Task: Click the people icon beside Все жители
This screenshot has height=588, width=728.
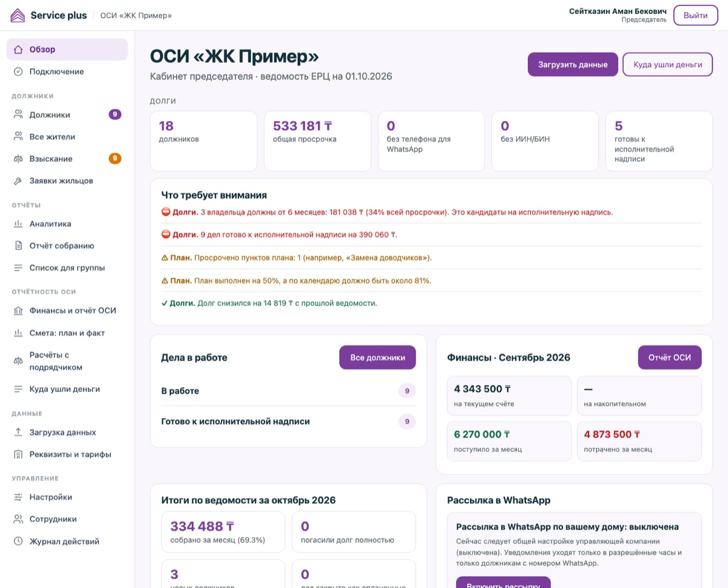Action: click(x=18, y=137)
